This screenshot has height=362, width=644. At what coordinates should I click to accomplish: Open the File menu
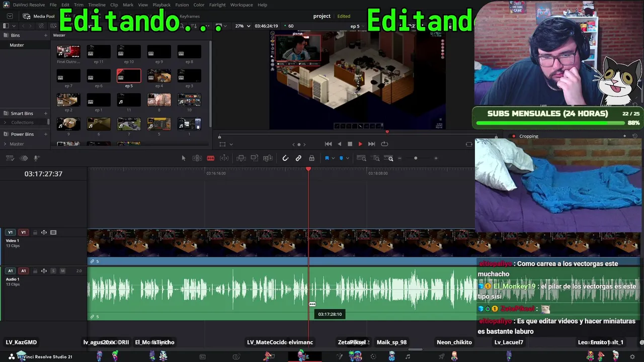tap(53, 5)
